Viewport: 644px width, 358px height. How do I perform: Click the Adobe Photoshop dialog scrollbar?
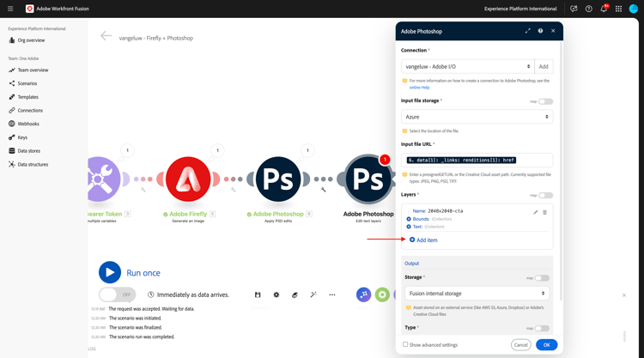(561, 170)
